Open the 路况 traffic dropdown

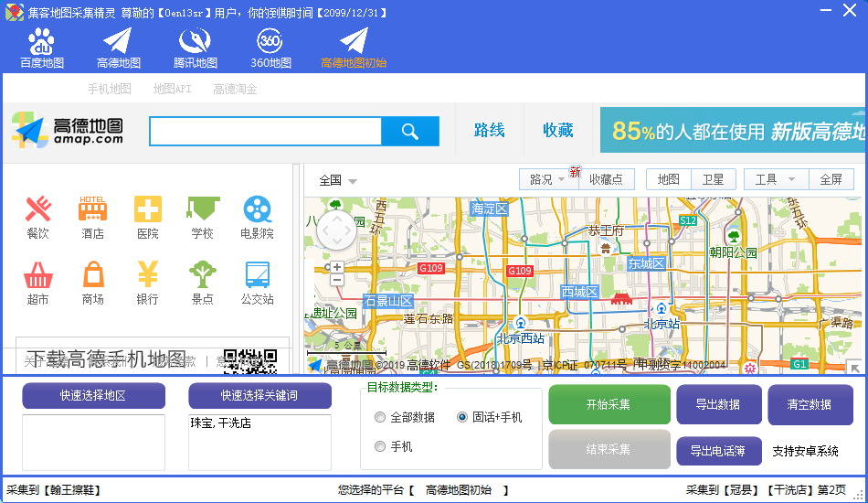pos(548,179)
